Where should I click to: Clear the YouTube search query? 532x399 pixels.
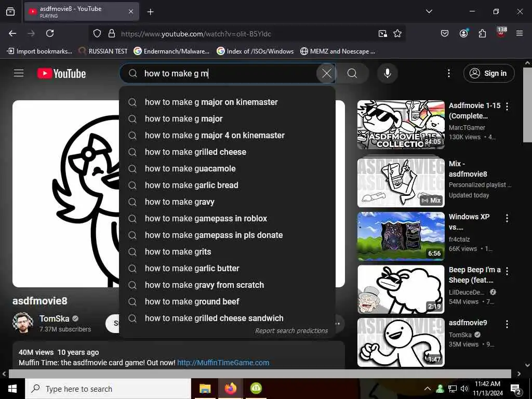(326, 73)
